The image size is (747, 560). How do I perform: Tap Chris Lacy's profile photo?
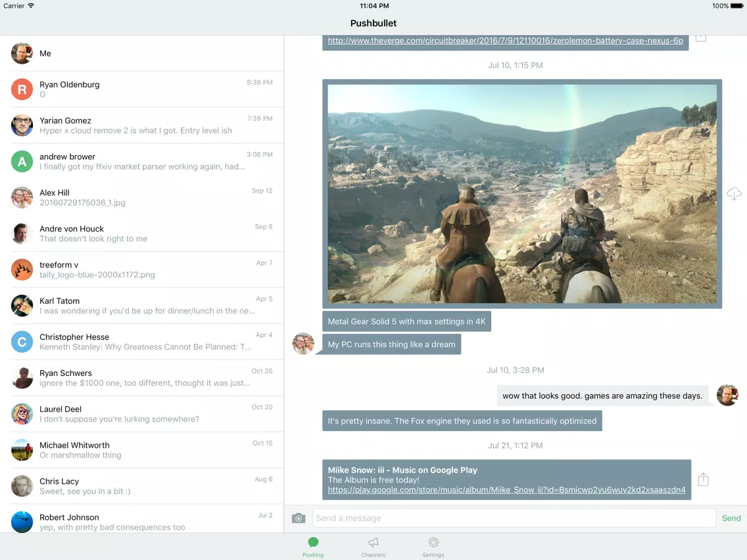point(22,486)
